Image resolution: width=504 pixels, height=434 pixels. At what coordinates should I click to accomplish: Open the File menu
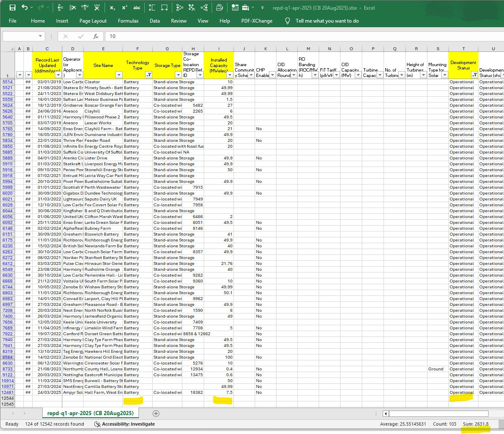13,21
